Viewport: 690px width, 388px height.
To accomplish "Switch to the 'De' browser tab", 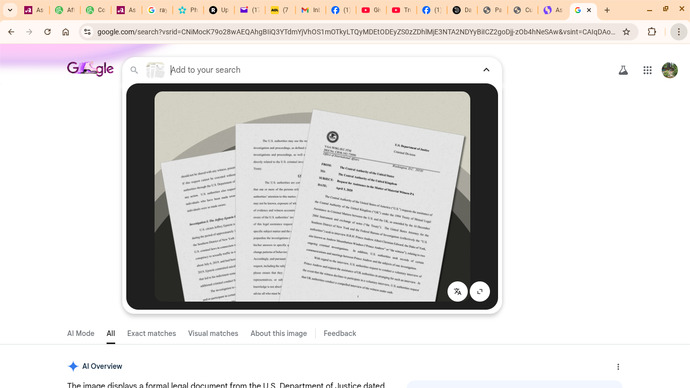I will (x=462, y=10).
